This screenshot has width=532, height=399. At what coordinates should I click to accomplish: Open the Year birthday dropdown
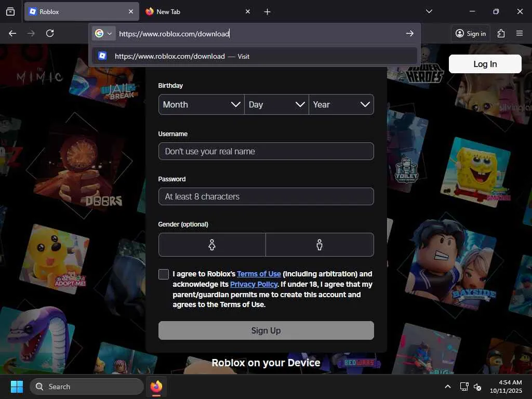pyautogui.click(x=341, y=104)
